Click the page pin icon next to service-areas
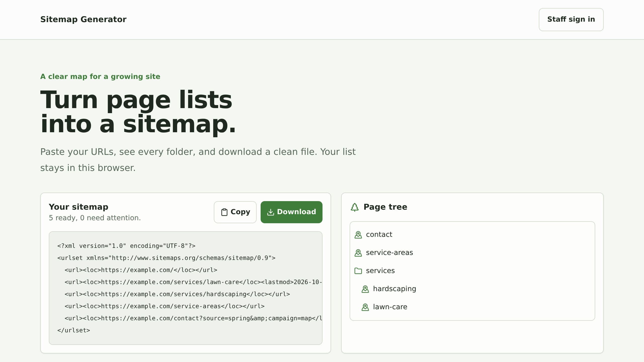The width and height of the screenshot is (644, 362). (358, 253)
